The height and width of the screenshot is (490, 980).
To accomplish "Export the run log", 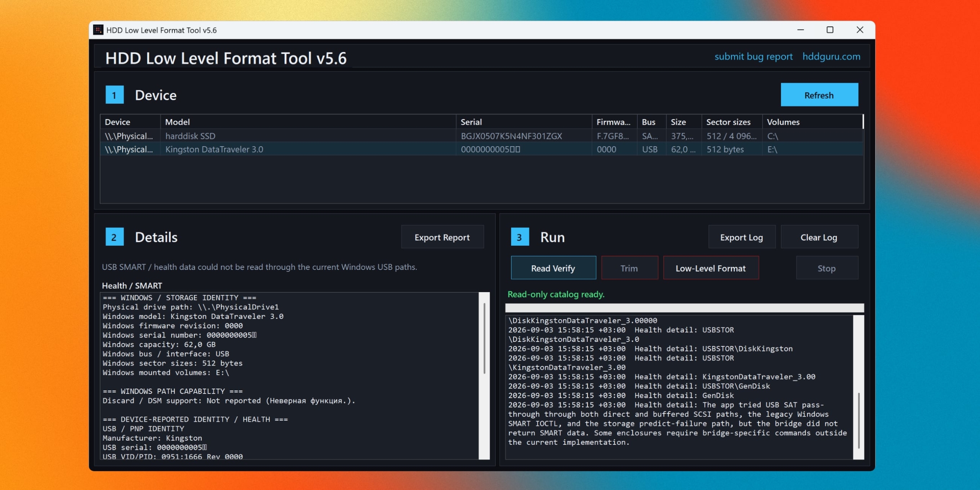I will pos(742,237).
